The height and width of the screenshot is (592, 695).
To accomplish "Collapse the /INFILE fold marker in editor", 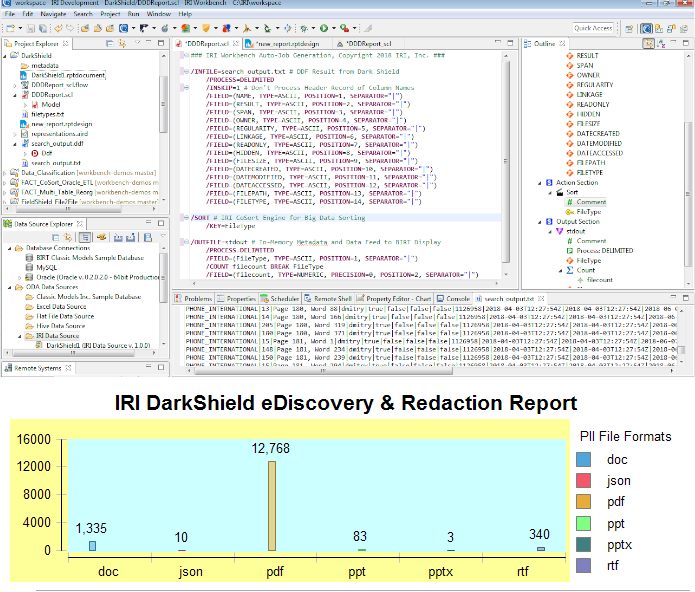I will click(x=187, y=71).
